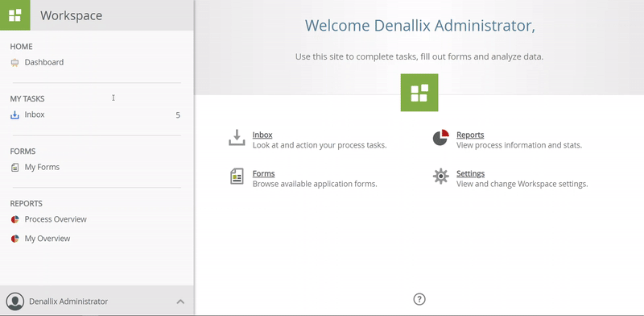Select My Forms in sidebar
Screen dimensions: 644x316
click(x=42, y=167)
